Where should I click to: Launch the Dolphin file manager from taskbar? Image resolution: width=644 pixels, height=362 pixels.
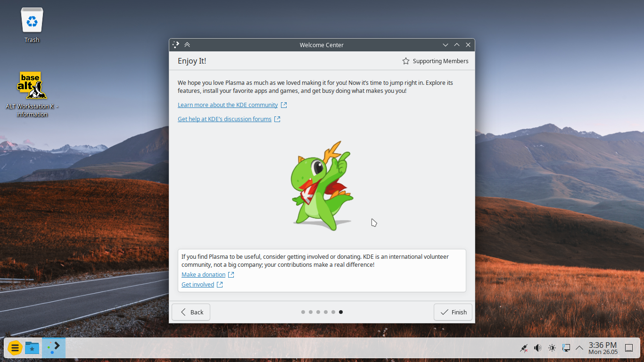32,348
